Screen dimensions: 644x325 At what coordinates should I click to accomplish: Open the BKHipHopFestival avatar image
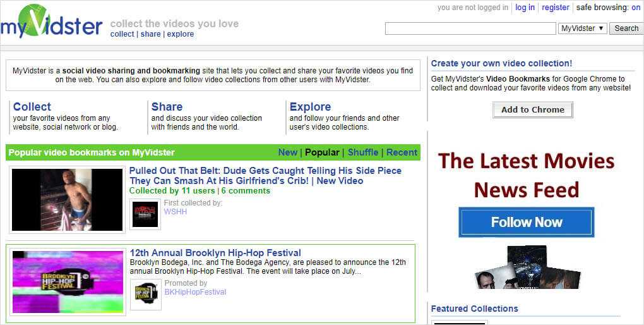(146, 295)
